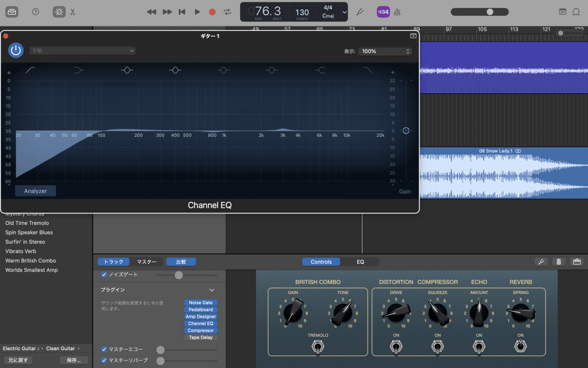
Task: Toggle the Metronome icon
Action: coord(397,12)
